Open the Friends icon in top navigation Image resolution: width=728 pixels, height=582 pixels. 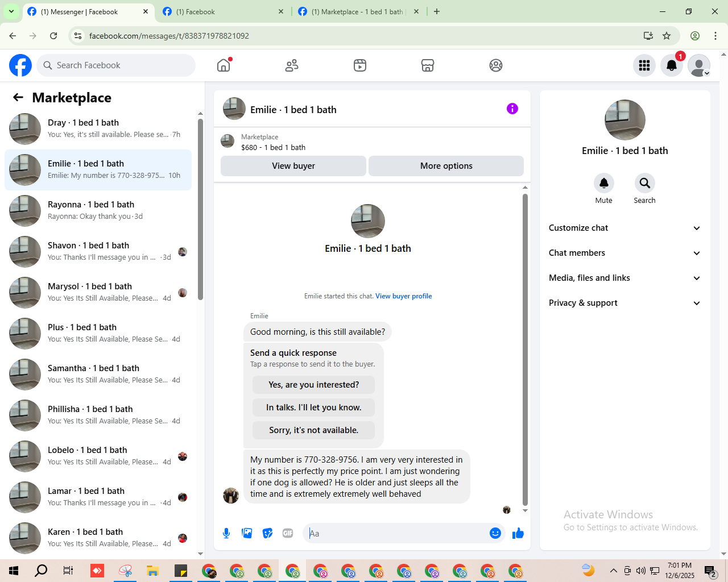pyautogui.click(x=292, y=65)
